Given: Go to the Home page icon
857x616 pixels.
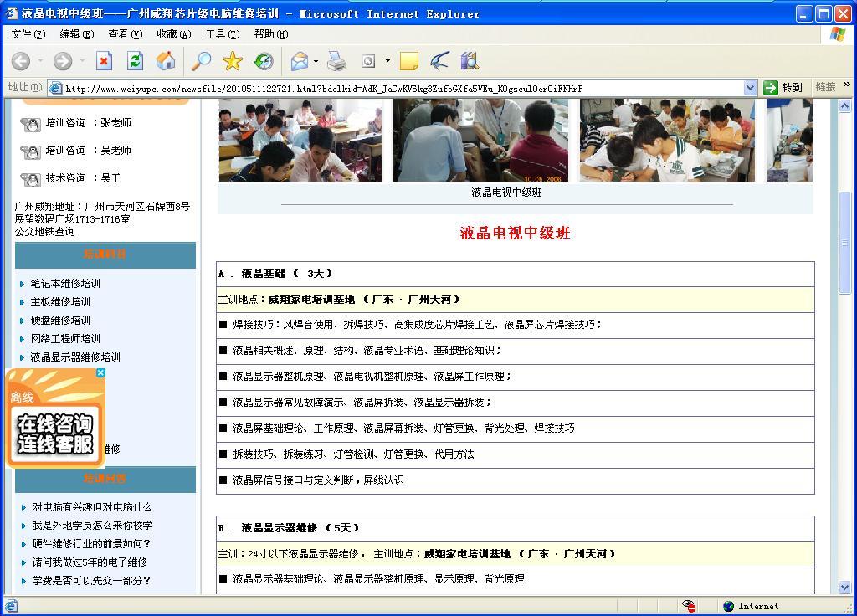Looking at the screenshot, I should [166, 61].
